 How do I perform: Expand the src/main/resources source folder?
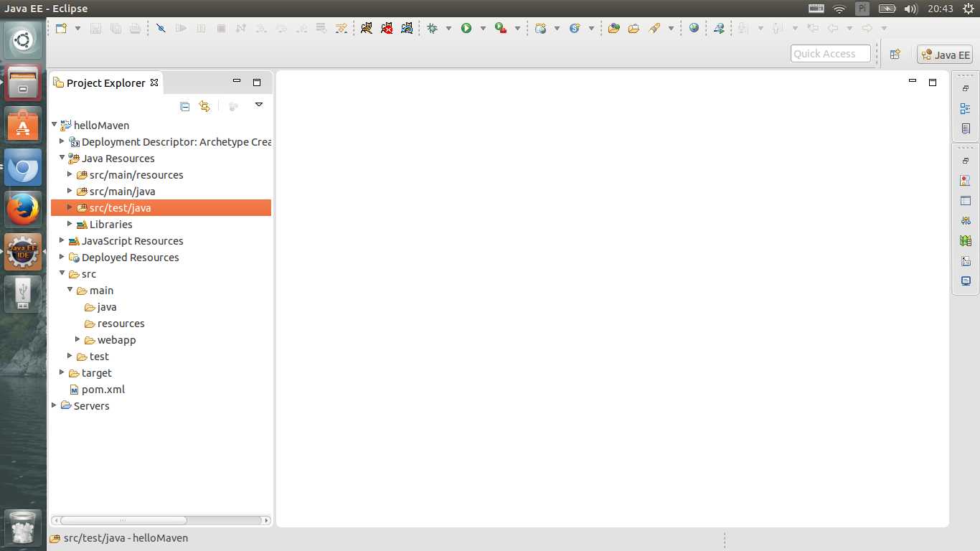pos(70,174)
